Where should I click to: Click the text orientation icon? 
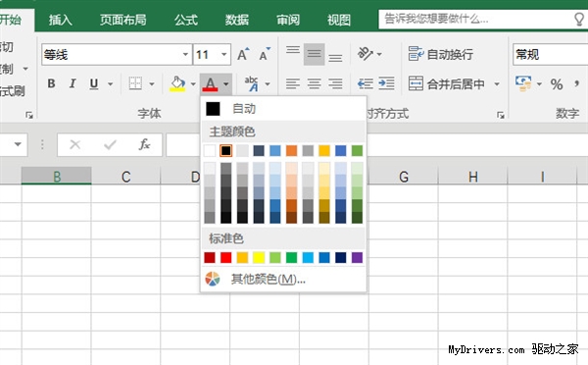(x=366, y=54)
